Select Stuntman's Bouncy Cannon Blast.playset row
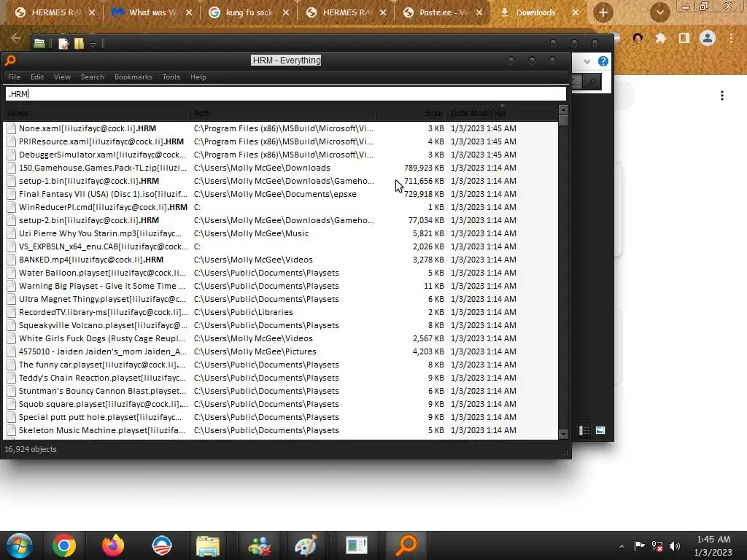 (x=281, y=391)
